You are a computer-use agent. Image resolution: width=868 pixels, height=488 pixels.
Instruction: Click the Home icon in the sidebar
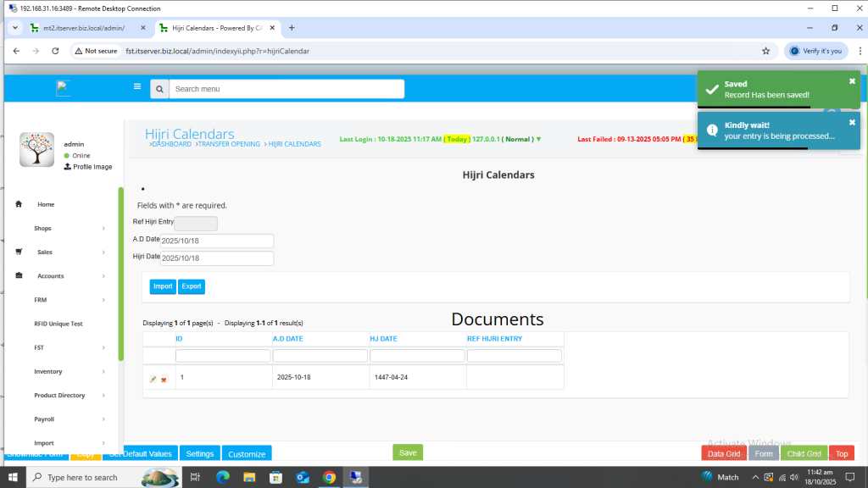[19, 204]
